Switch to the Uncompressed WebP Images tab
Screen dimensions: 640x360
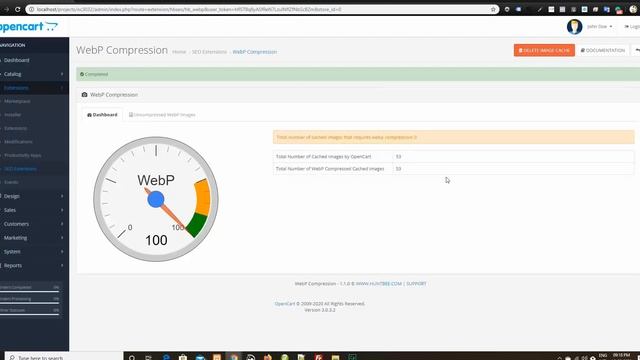coord(162,115)
